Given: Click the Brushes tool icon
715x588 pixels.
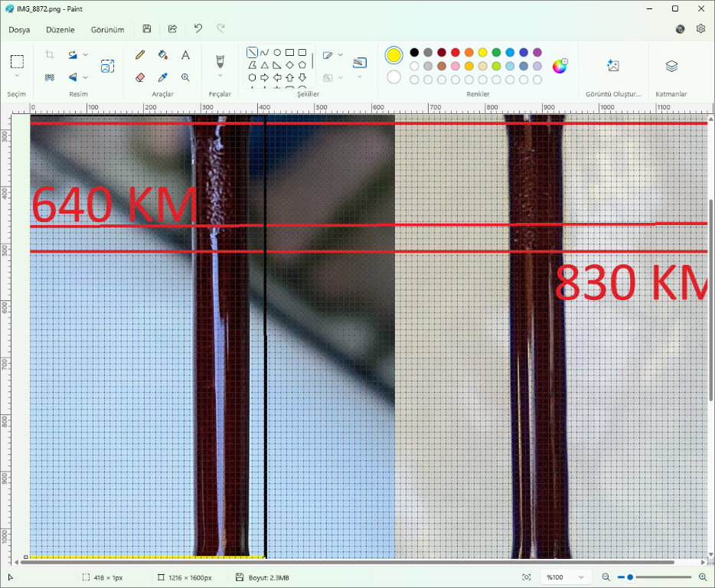Looking at the screenshot, I should (x=220, y=61).
